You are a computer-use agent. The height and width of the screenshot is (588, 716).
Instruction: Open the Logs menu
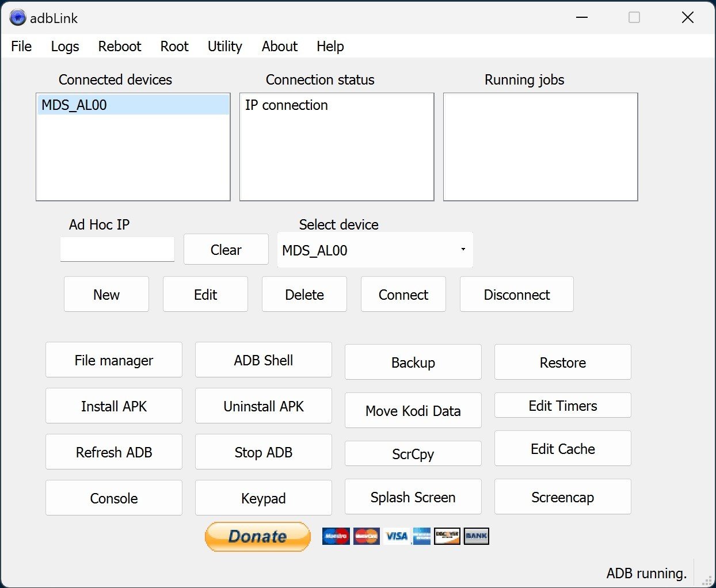[x=65, y=47]
